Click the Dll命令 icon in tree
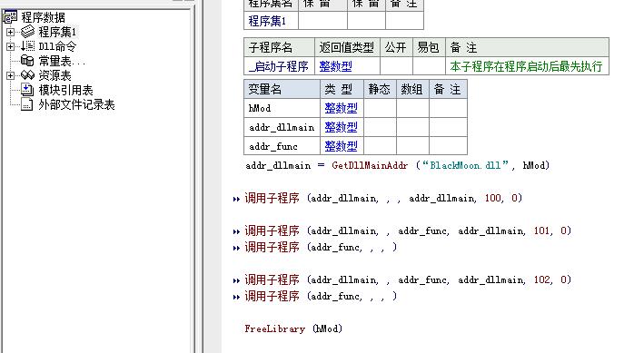 (x=28, y=46)
